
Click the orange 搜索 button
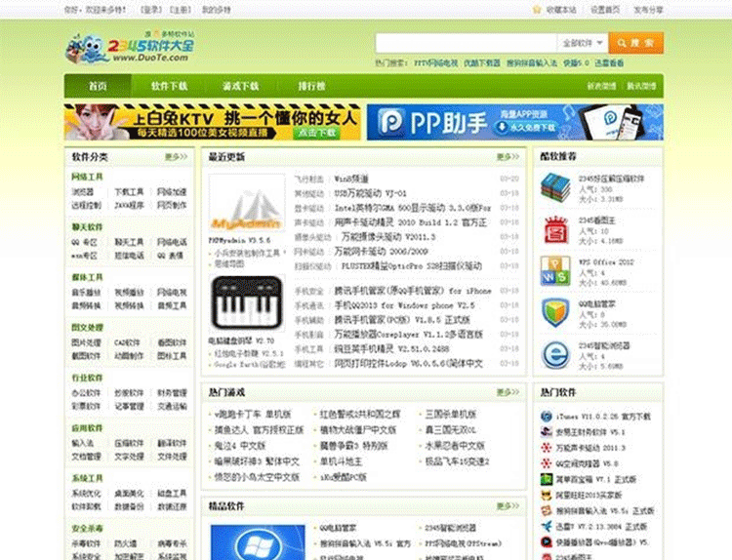coord(635,43)
